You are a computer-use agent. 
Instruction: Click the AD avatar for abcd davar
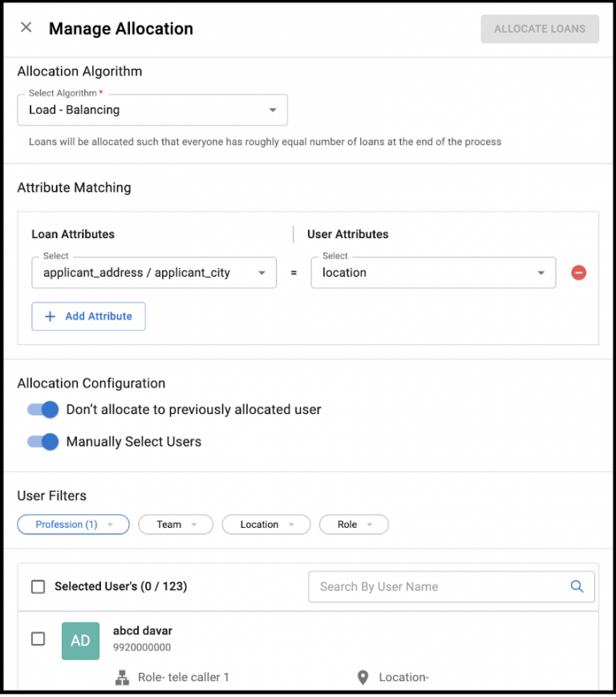(80, 640)
